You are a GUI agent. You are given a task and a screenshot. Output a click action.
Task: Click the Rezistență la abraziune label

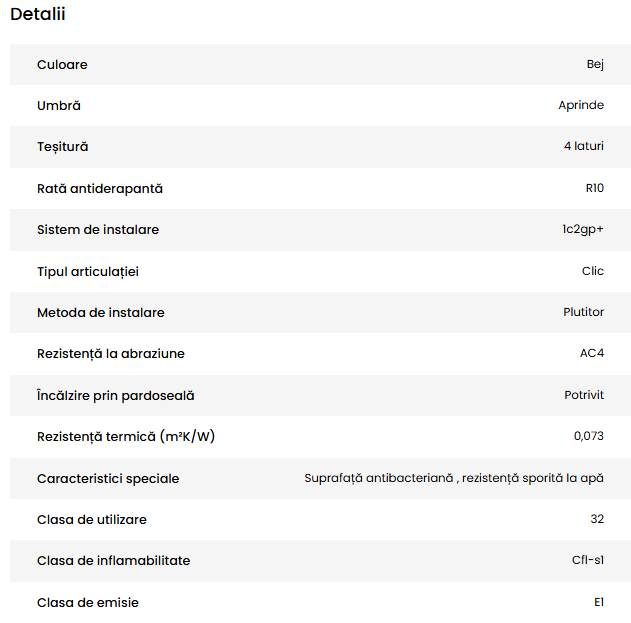tap(111, 354)
